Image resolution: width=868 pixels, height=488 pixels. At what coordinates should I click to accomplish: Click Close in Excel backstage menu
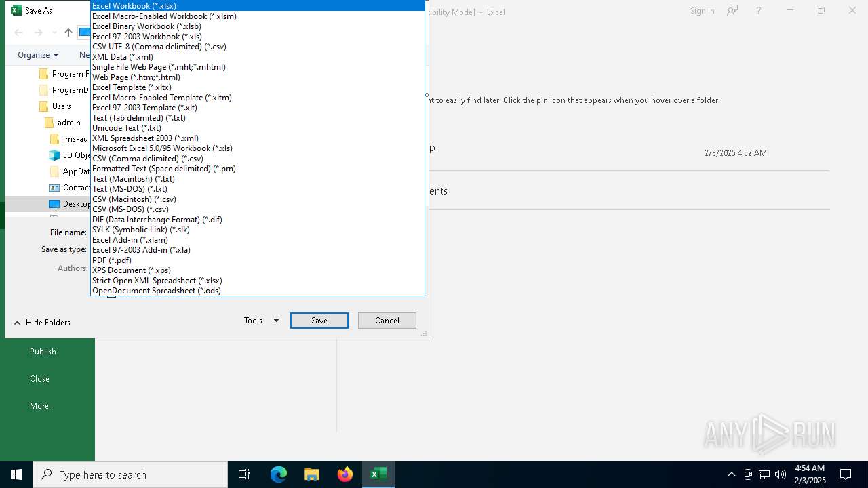coord(39,379)
